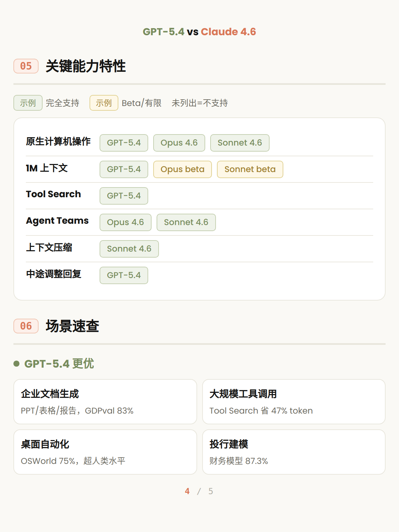Click the green 示例 legend badge
The image size is (399, 532).
tap(28, 103)
